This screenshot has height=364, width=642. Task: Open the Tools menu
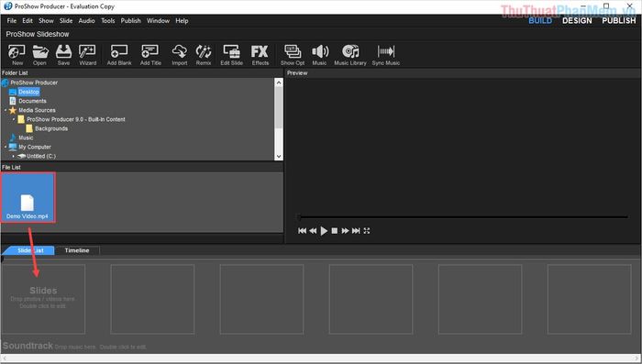108,20
